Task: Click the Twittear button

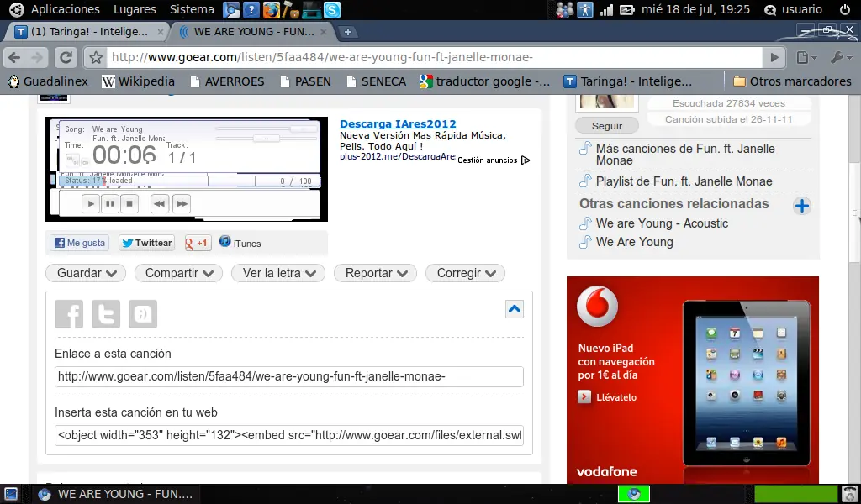Action: coord(146,243)
